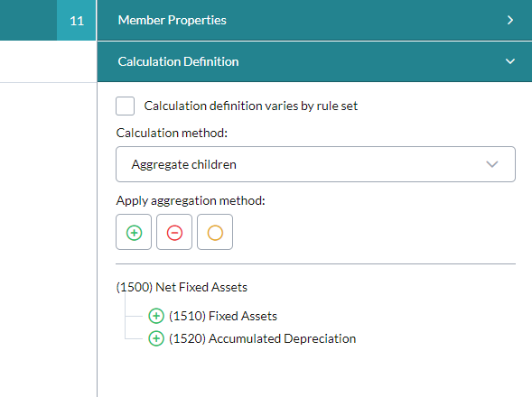The image size is (532, 397).
Task: Collapse the Calculation Definition section
Action: [x=314, y=61]
